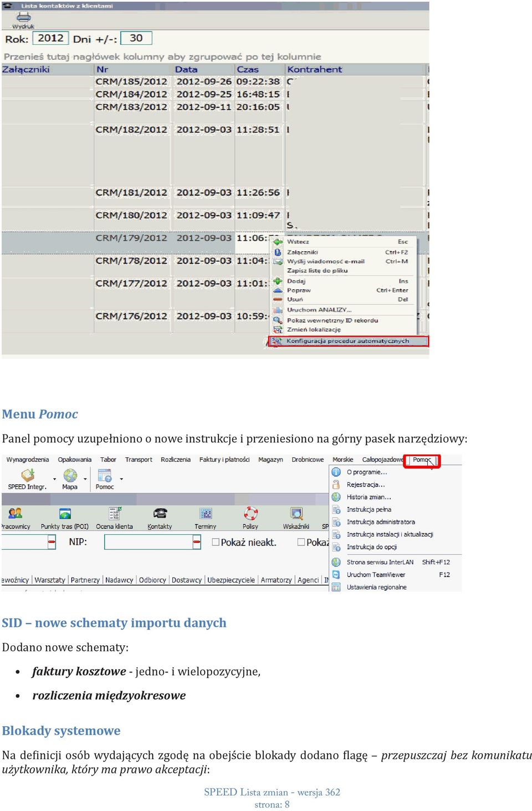Click the padlock icon for Rejestracja

[336, 484]
